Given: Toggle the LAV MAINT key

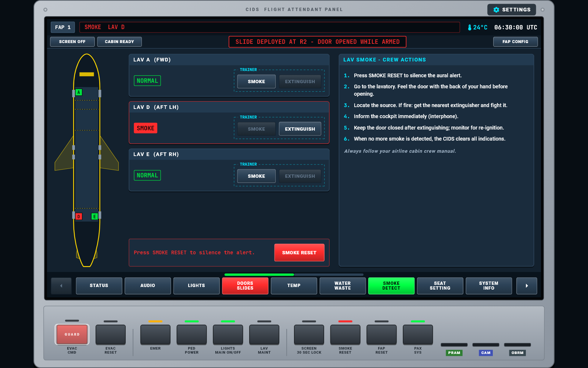Looking at the screenshot, I should click(264, 334).
